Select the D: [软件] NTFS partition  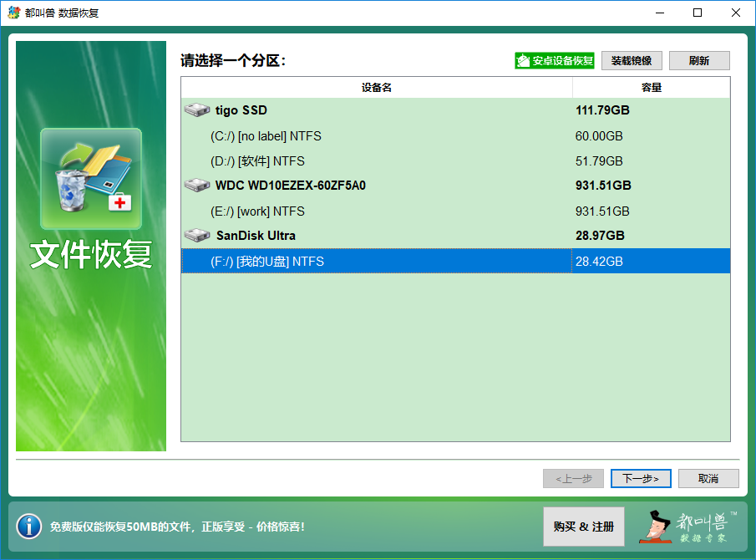click(x=455, y=161)
